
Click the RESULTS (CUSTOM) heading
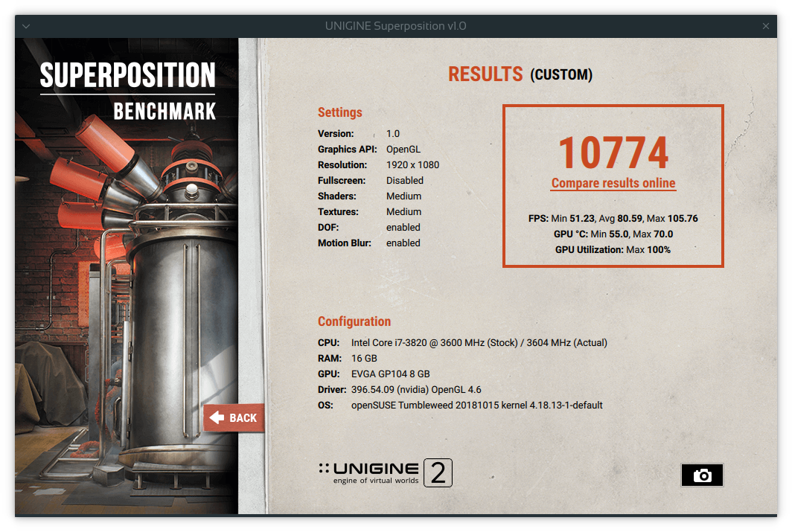(x=520, y=74)
